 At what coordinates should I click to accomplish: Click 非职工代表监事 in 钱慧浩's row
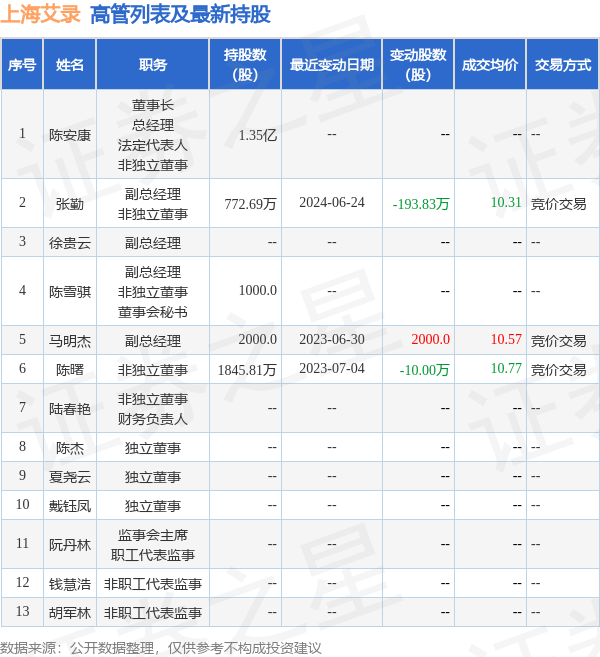tap(153, 584)
